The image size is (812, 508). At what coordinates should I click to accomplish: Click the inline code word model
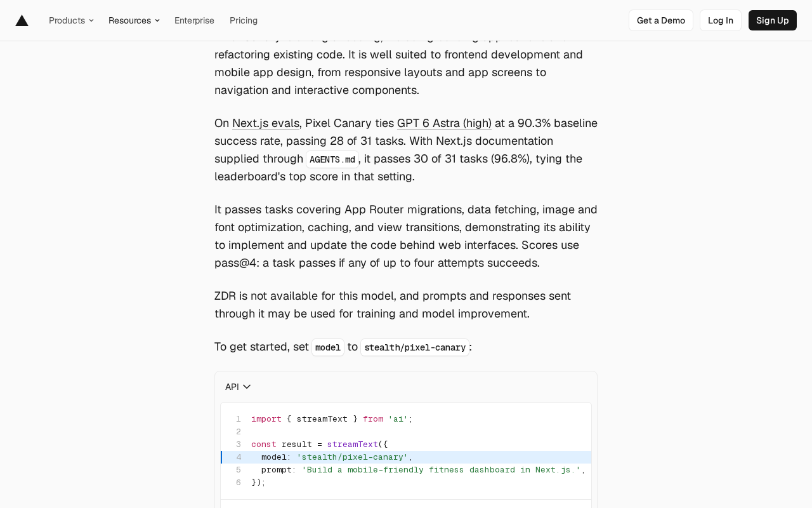328,347
